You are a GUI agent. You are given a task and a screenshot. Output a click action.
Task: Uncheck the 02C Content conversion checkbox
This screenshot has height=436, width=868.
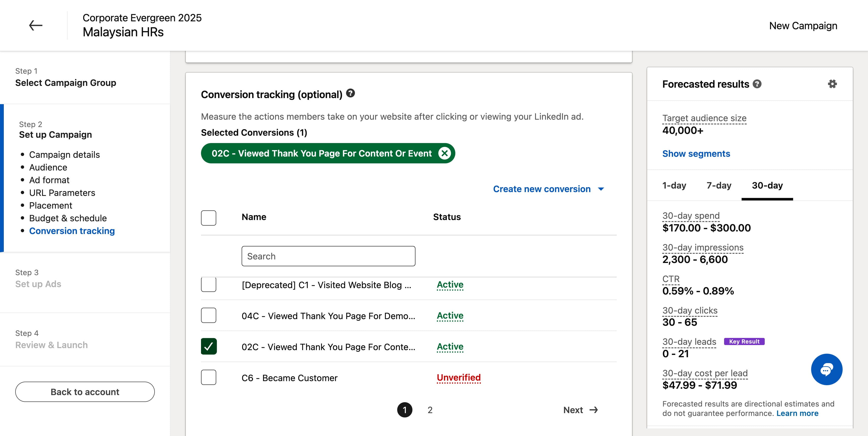[x=209, y=346]
